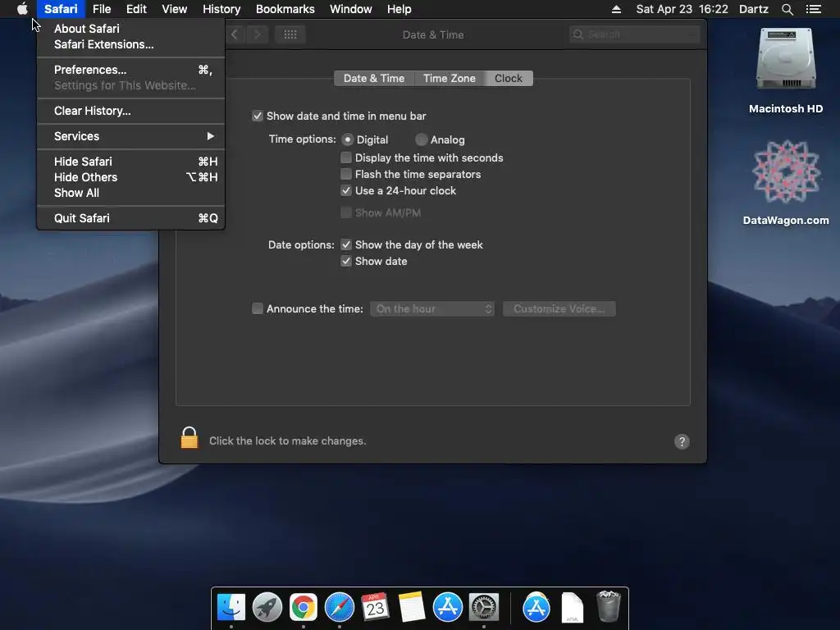Click the forward arrow in Date & Time toolbar

pyautogui.click(x=257, y=34)
